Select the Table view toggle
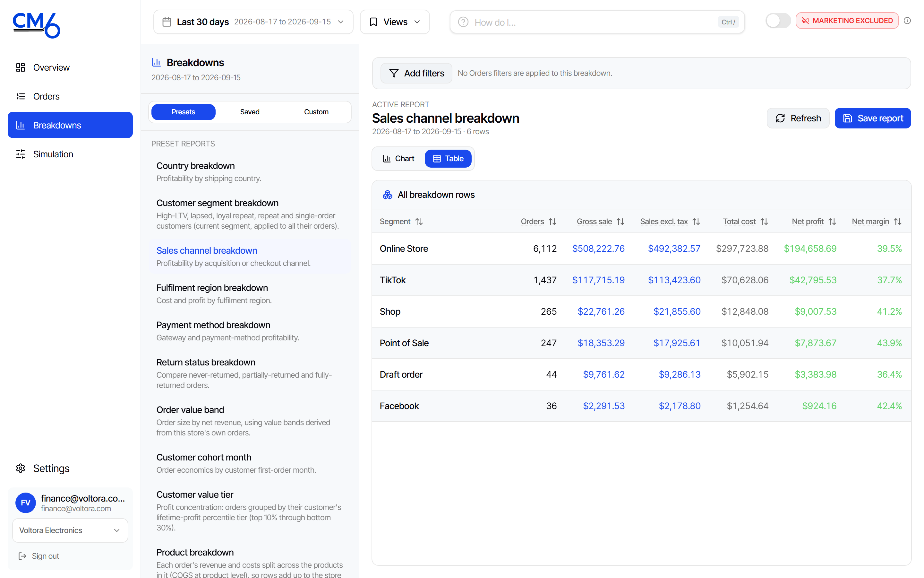 pyautogui.click(x=448, y=158)
